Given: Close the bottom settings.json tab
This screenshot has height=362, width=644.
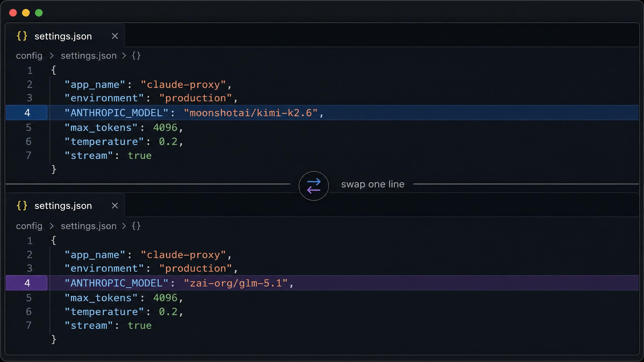Looking at the screenshot, I should (x=115, y=206).
